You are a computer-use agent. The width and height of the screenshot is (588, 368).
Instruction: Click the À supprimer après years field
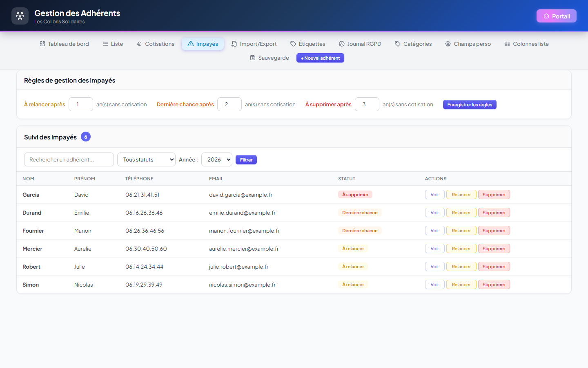click(367, 104)
